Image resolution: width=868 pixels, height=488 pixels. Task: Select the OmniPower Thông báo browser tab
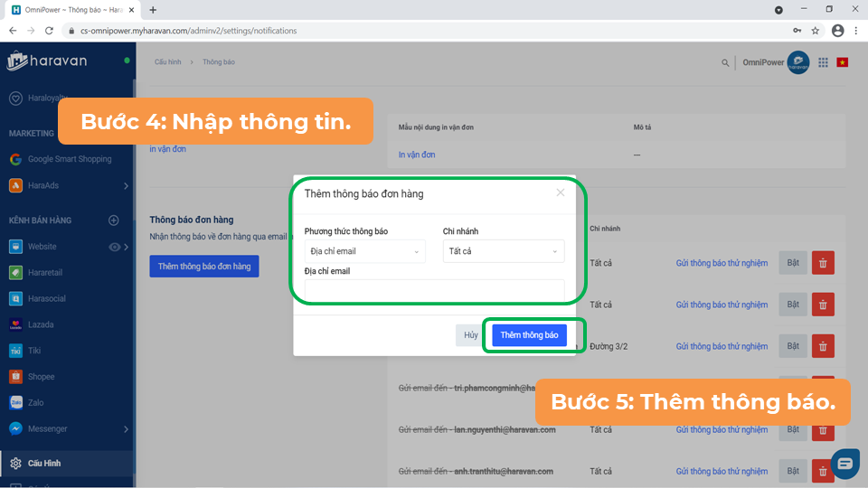tap(73, 10)
